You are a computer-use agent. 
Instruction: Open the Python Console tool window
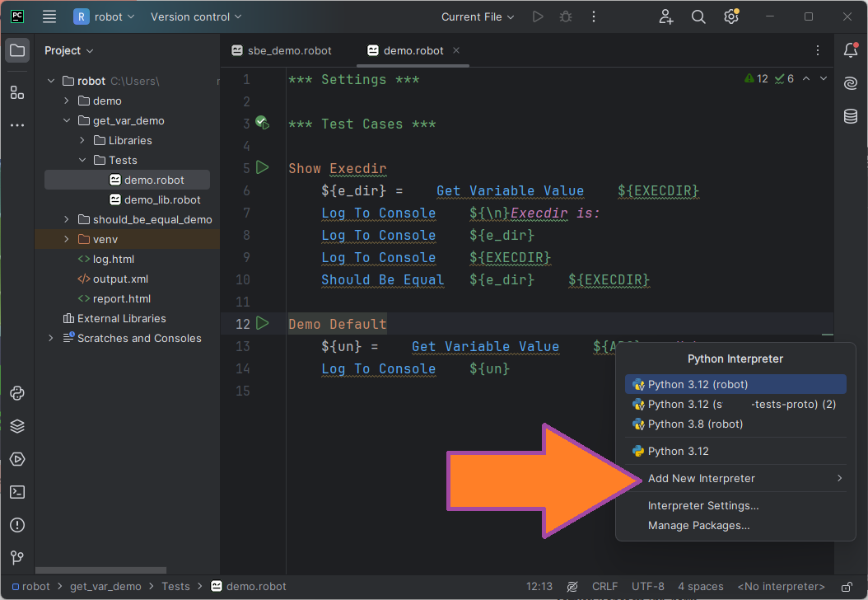(17, 393)
